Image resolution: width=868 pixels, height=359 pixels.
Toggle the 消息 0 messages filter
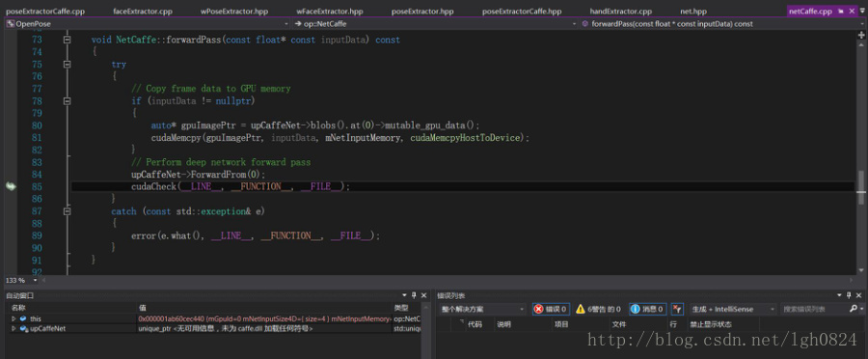point(647,309)
